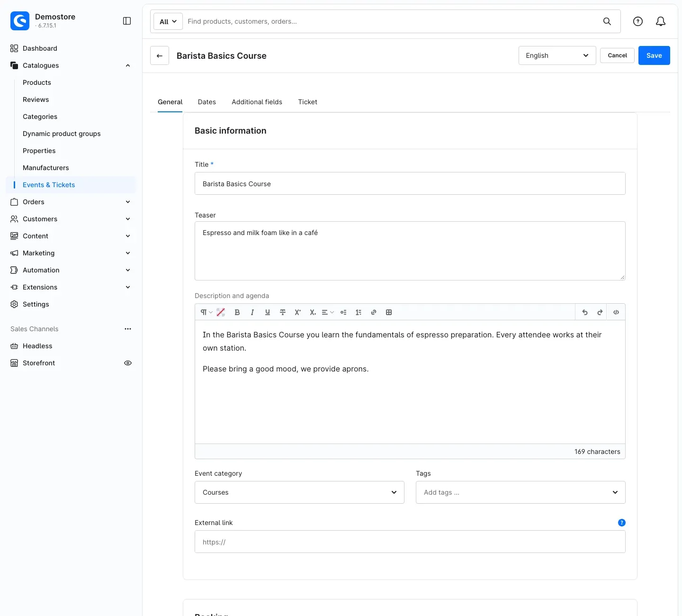Toggle subscript in the description toolbar
Image resolution: width=682 pixels, height=616 pixels.
click(x=313, y=312)
